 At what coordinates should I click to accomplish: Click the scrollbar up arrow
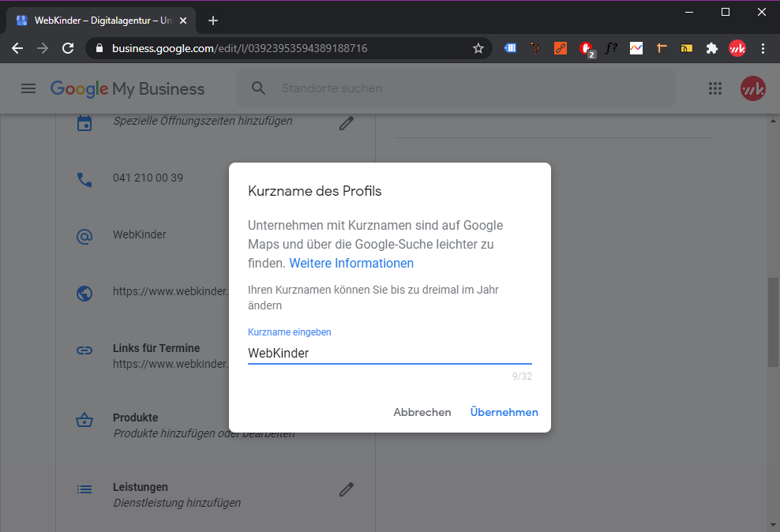coord(773,121)
